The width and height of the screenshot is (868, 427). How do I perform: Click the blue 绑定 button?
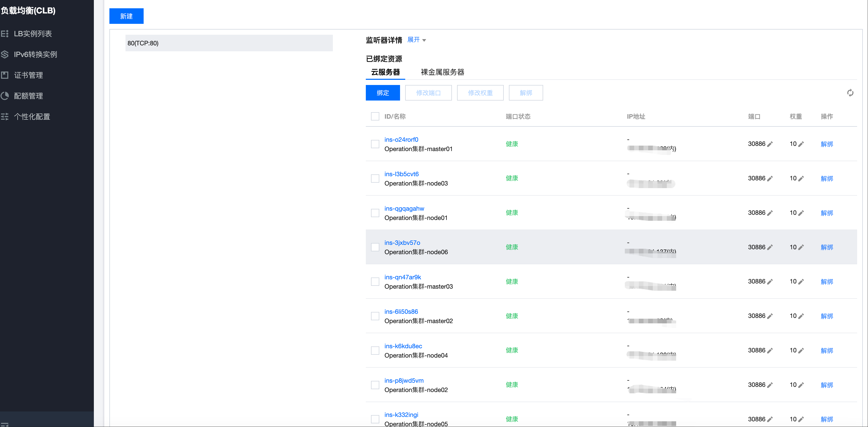coord(383,93)
